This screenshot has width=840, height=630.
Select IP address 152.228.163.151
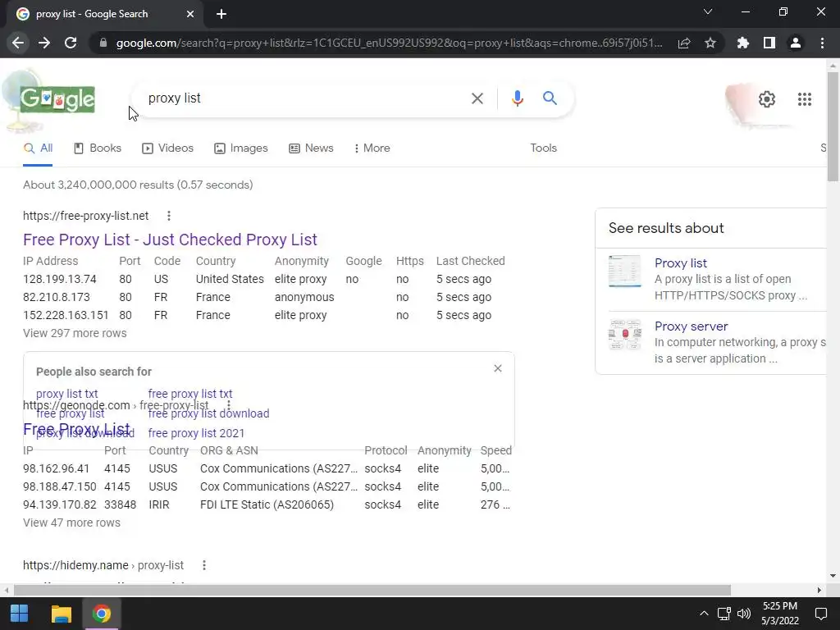66,315
